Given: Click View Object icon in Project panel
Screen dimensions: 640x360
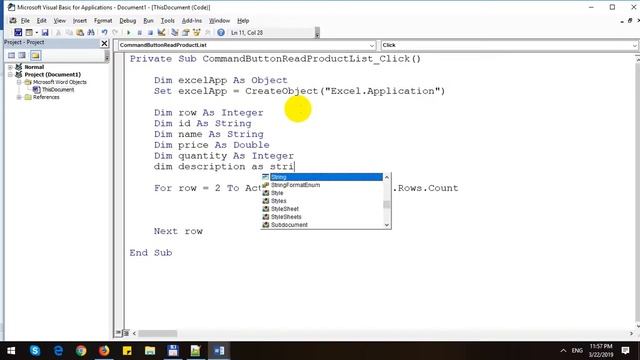Looking at the screenshot, I should pos(22,55).
